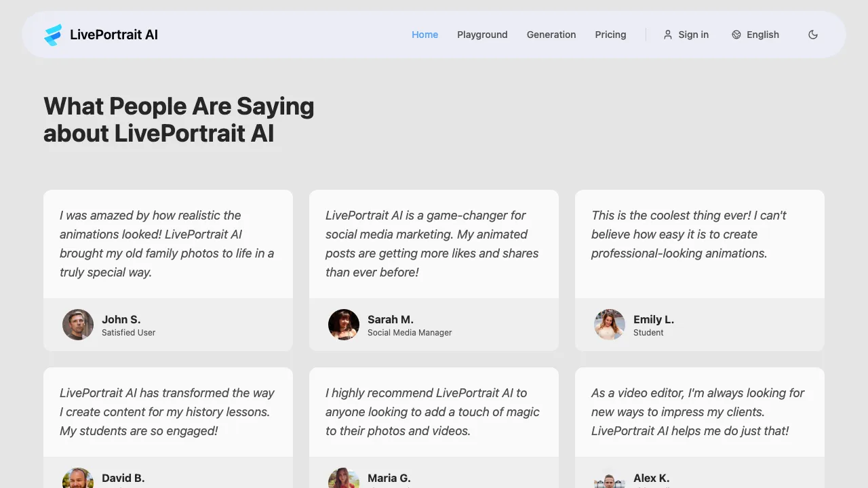The image size is (868, 488).
Task: Open the Generation menu item
Action: [x=551, y=35]
